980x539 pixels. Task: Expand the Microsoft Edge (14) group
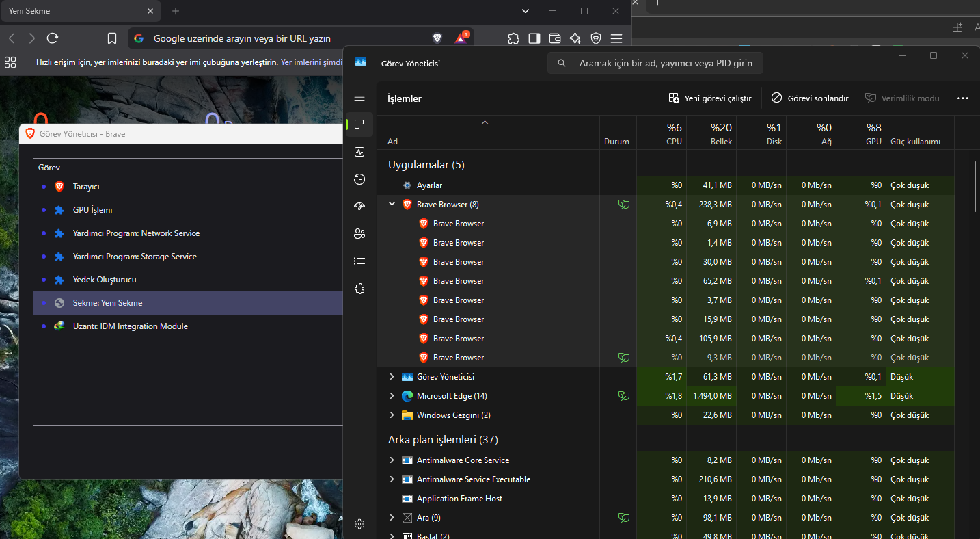coord(392,395)
